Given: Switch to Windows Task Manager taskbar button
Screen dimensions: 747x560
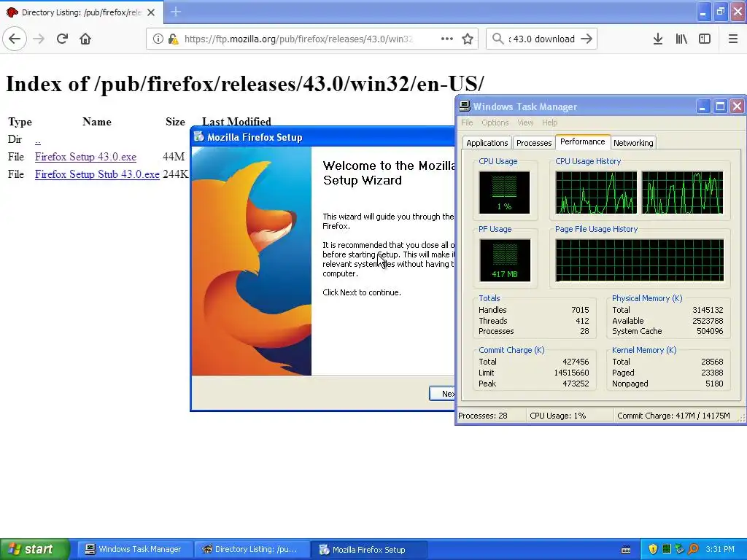Looking at the screenshot, I should 133,549.
